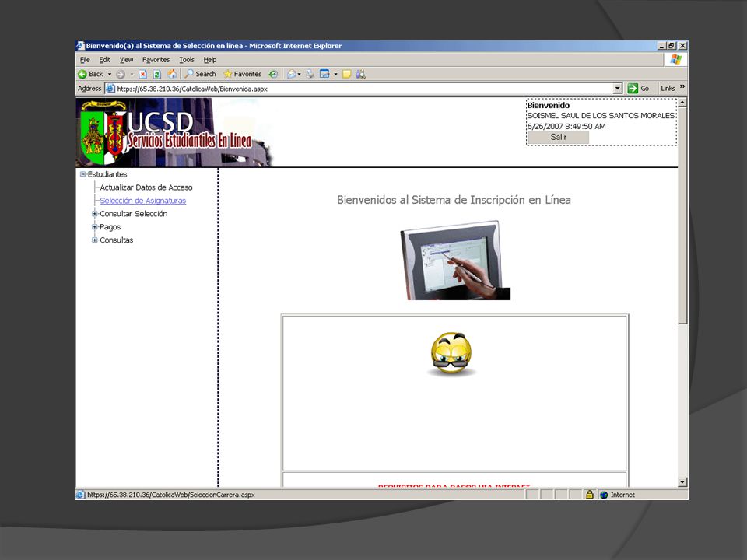The height and width of the screenshot is (560, 747).
Task: Open the Help menu
Action: [209, 60]
